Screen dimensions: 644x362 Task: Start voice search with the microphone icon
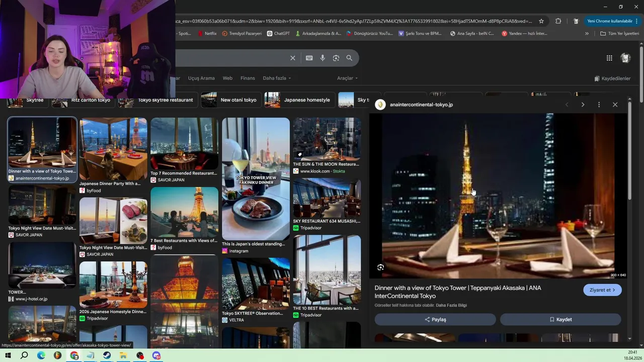click(x=323, y=58)
